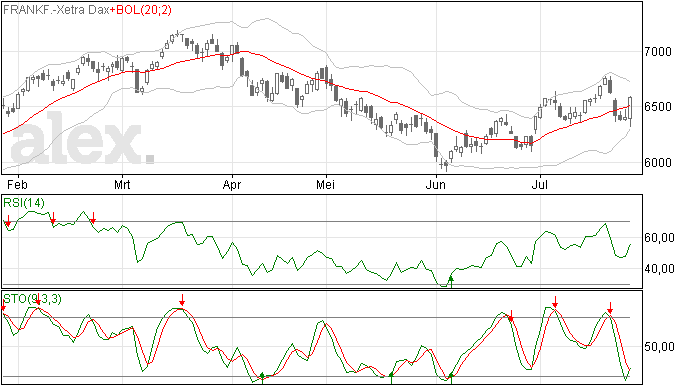
Task: Click the FRANKF.-Xetra Dax chart title
Action: point(56,10)
